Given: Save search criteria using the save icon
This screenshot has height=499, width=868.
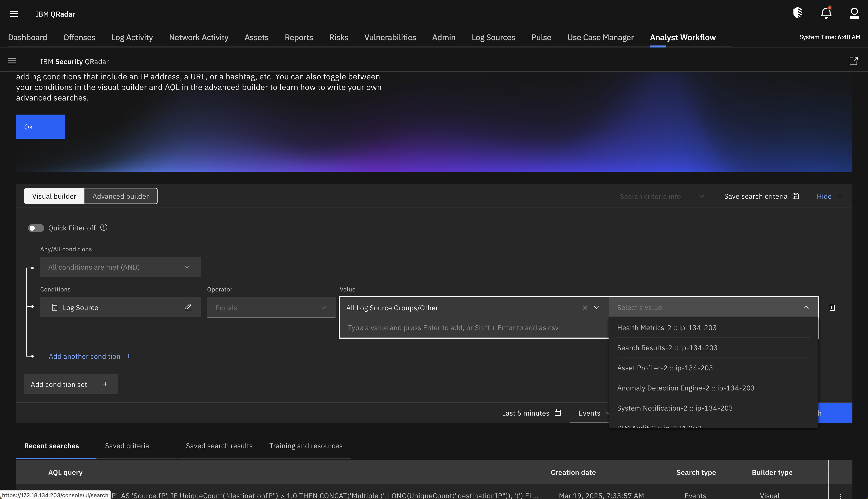Looking at the screenshot, I should click(x=796, y=196).
